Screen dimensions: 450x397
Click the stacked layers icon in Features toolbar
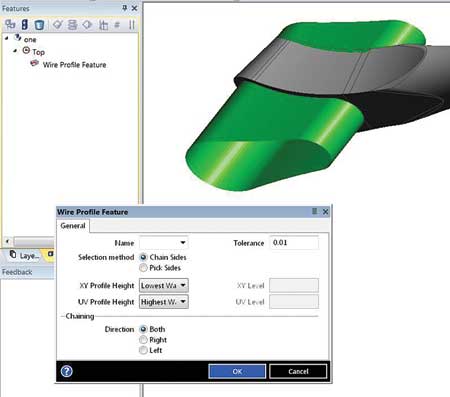point(72,25)
